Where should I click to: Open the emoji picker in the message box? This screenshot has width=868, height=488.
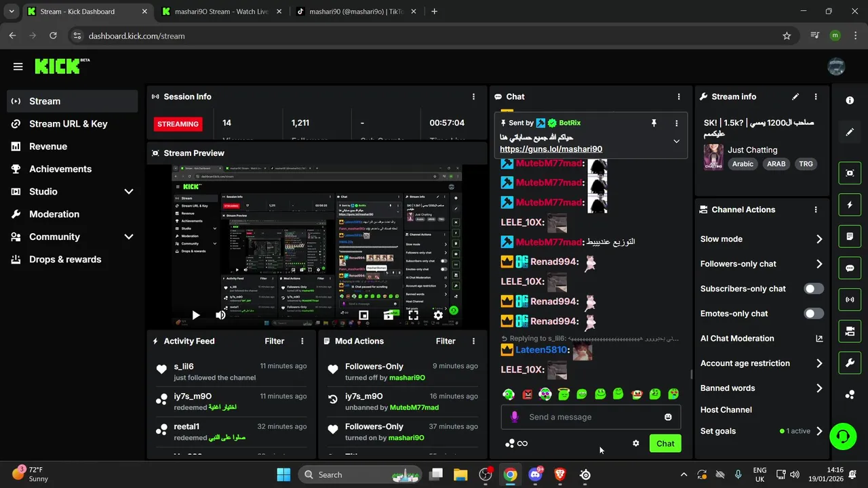point(668,417)
